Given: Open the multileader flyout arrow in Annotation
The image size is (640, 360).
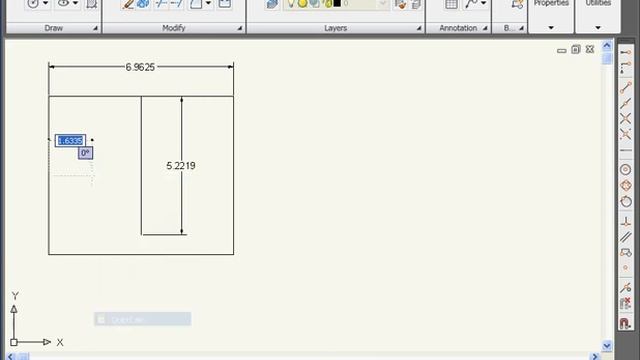Looking at the screenshot, I should [x=483, y=4].
